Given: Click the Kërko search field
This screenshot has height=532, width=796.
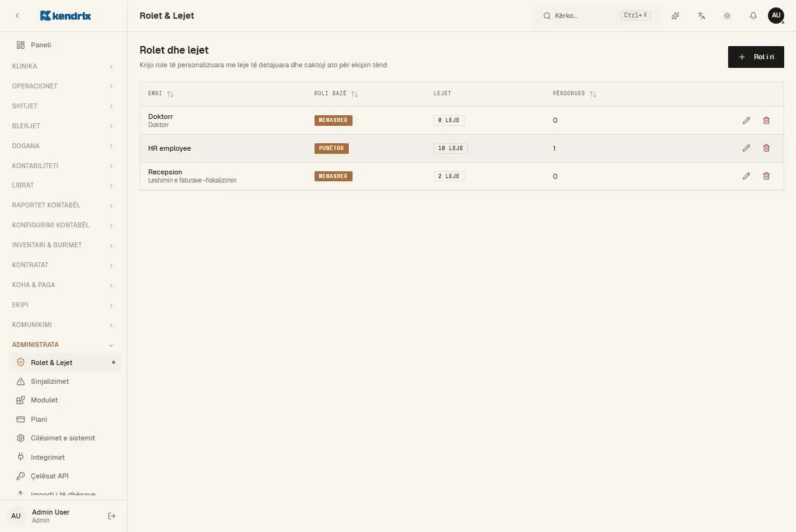Looking at the screenshot, I should pyautogui.click(x=597, y=16).
